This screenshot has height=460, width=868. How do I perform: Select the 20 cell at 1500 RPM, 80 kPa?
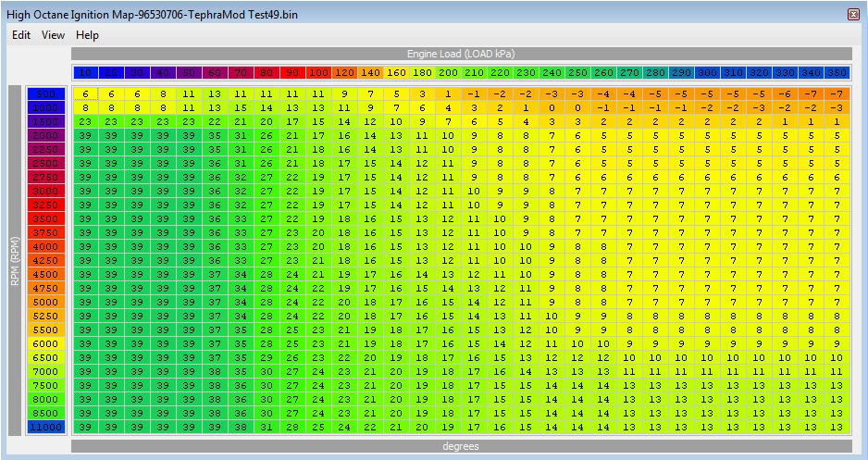point(267,121)
